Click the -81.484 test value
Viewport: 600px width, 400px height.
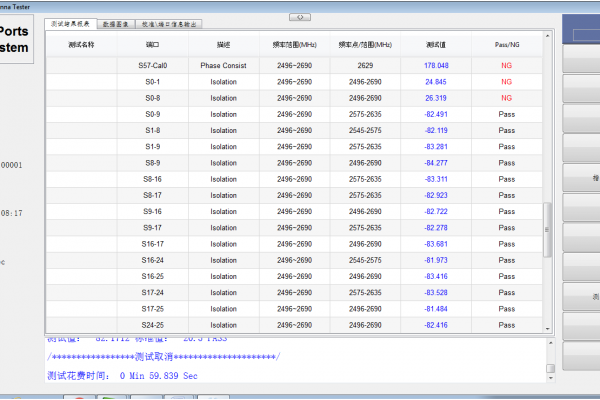[x=436, y=309]
